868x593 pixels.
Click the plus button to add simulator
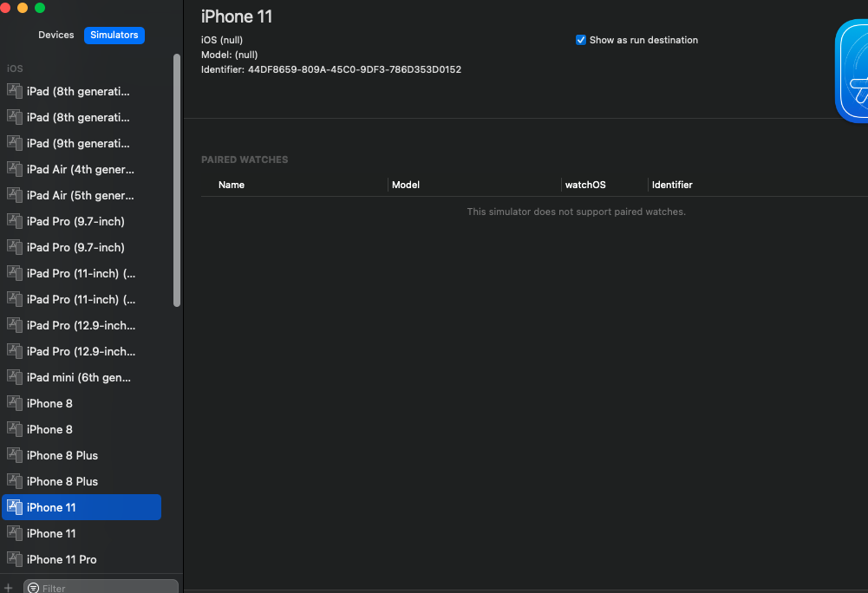coord(9,588)
